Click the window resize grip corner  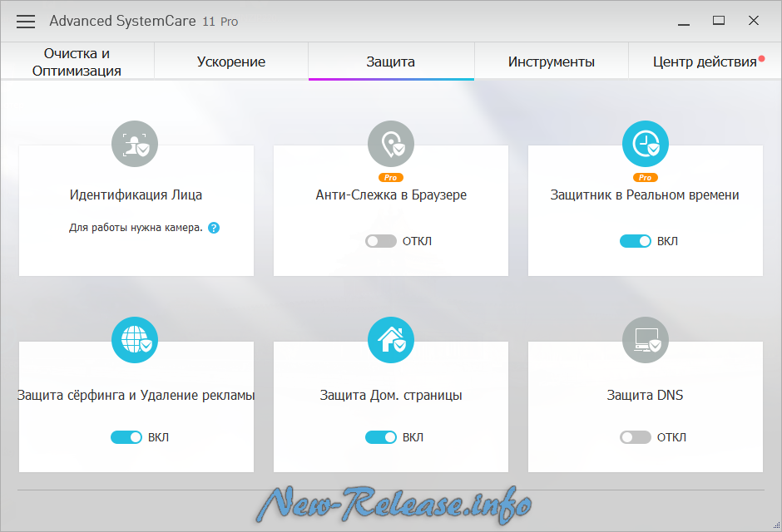776,525
